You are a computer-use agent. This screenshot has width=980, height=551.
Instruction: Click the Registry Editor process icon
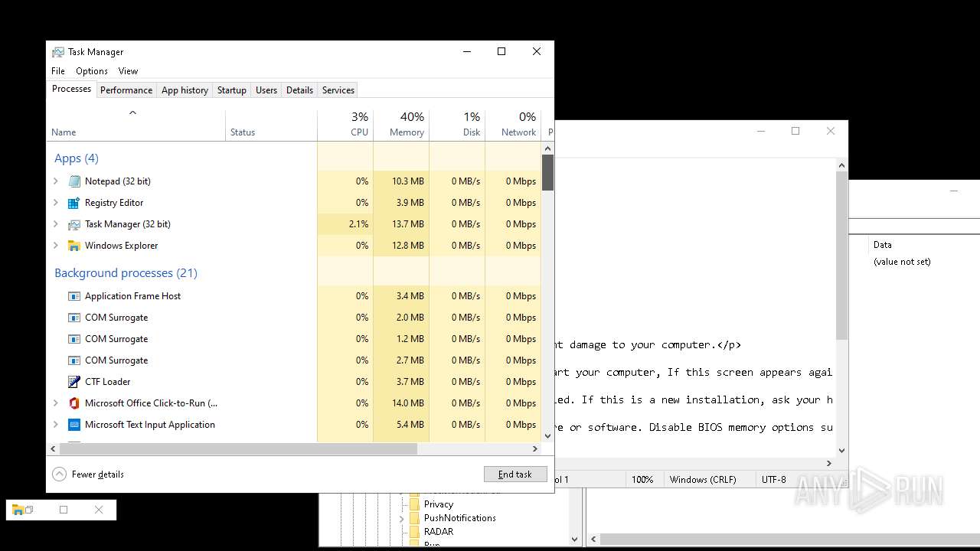pyautogui.click(x=74, y=203)
